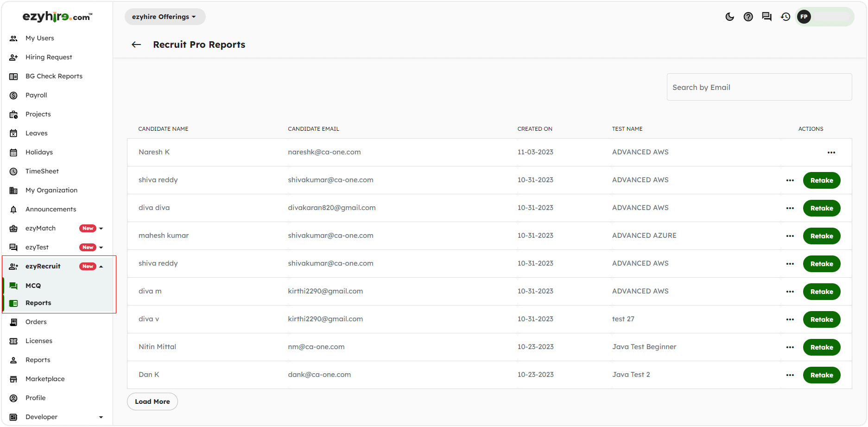The width and height of the screenshot is (868, 427).
Task: Open the history clock icon in header
Action: (786, 17)
